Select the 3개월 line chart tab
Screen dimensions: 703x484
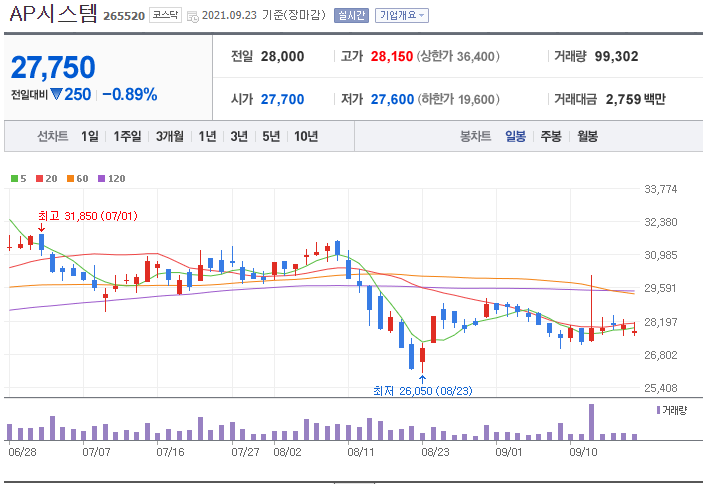170,136
